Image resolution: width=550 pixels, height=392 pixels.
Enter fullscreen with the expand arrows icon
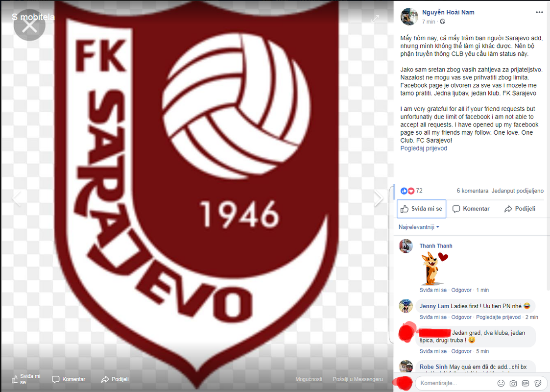pos(375,18)
